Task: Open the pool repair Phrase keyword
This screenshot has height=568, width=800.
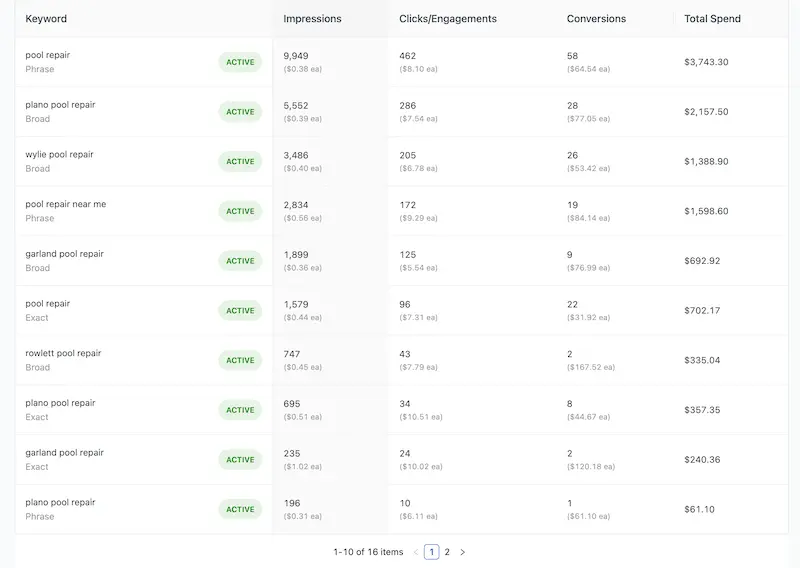Action: tap(48, 55)
